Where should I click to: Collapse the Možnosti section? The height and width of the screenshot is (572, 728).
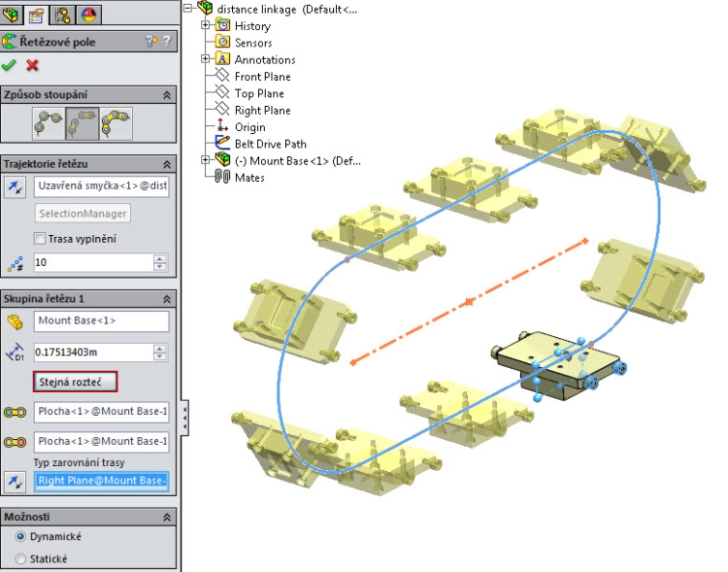pyautogui.click(x=167, y=518)
